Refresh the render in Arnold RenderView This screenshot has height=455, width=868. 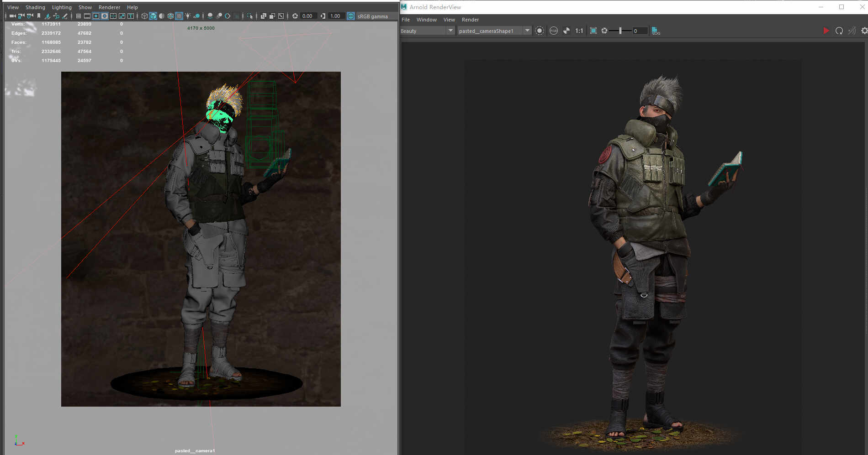(839, 31)
